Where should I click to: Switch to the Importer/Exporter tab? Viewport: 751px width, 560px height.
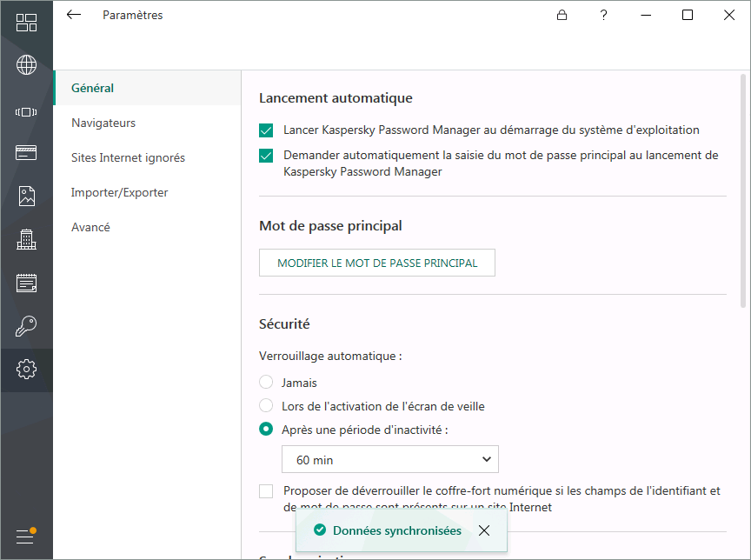(x=119, y=192)
